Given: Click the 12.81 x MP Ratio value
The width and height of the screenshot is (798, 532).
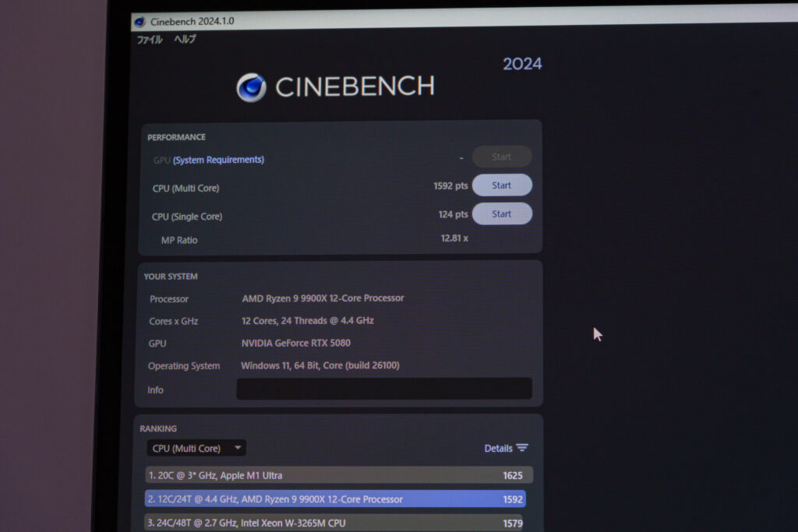Looking at the screenshot, I should [454, 238].
